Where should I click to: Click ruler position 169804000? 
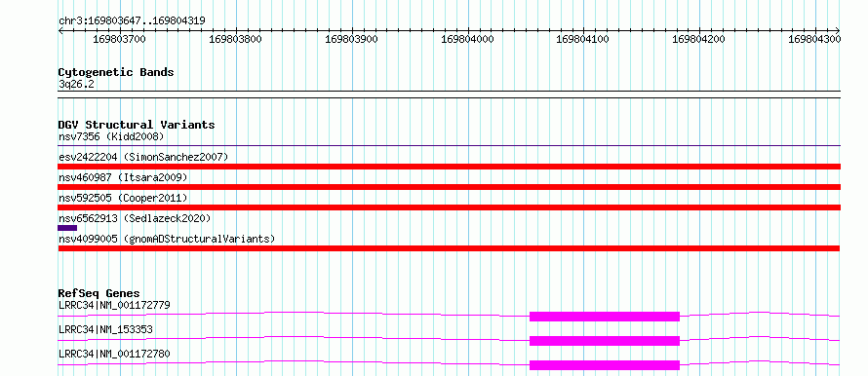point(467,39)
